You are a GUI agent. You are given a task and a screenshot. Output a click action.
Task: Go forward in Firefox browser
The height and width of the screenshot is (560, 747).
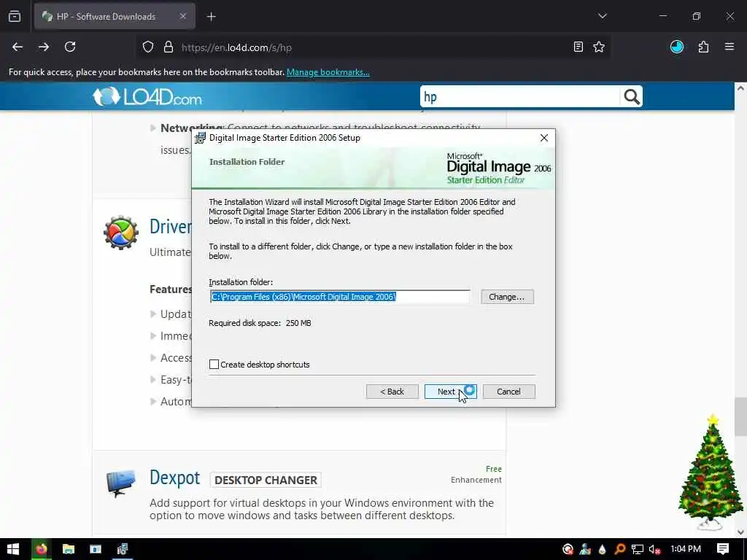[44, 47]
